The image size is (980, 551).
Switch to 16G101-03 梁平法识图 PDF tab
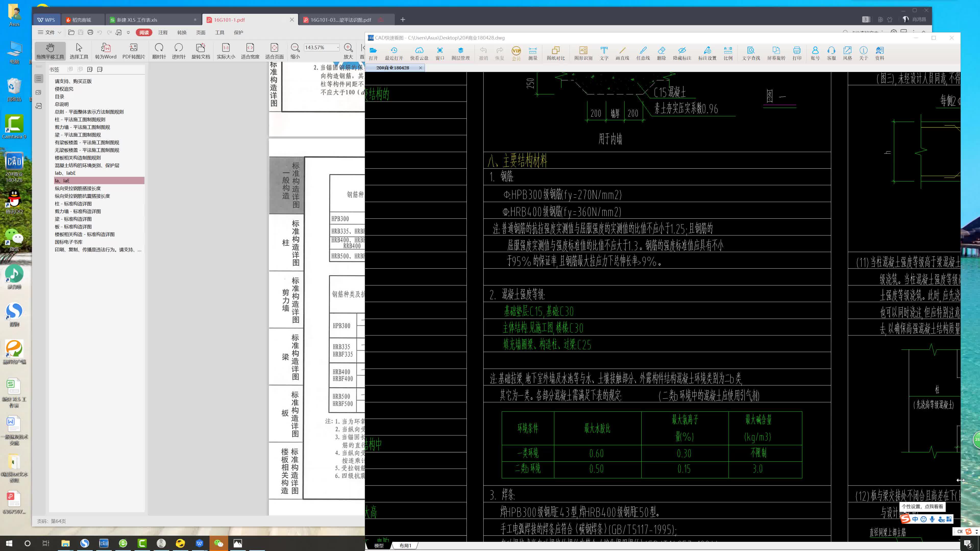340,20
